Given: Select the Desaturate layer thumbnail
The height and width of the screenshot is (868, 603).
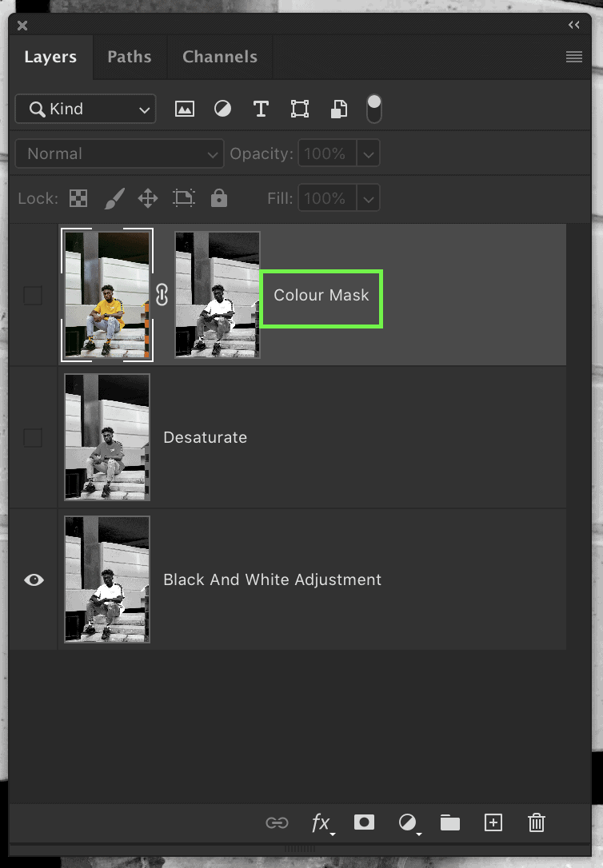Looking at the screenshot, I should [x=107, y=437].
